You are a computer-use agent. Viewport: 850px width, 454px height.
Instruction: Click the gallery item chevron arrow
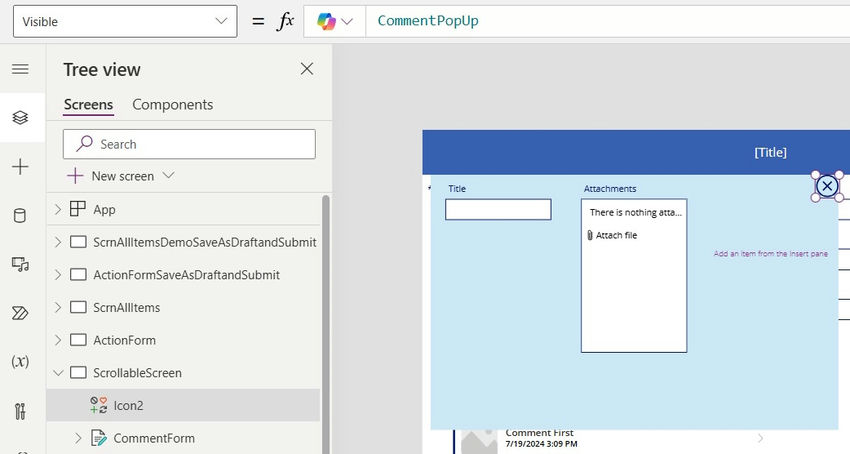(x=761, y=438)
